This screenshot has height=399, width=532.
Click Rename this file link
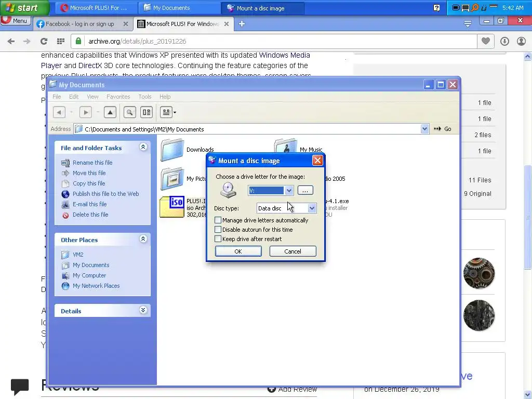pos(92,163)
